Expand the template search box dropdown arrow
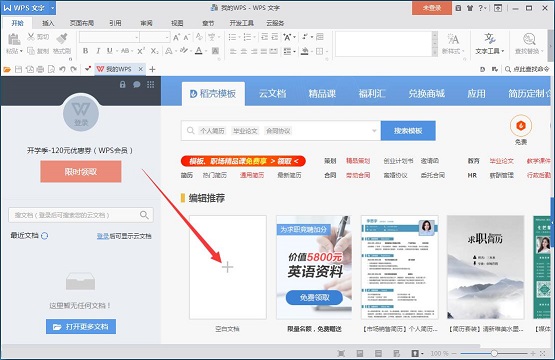555x360 pixels. click(374, 131)
